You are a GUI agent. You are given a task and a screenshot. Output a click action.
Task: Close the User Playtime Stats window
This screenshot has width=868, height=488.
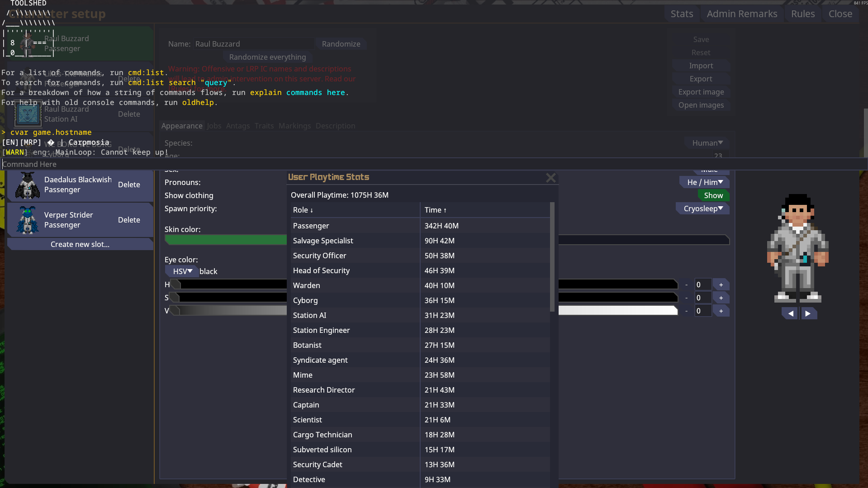click(550, 178)
